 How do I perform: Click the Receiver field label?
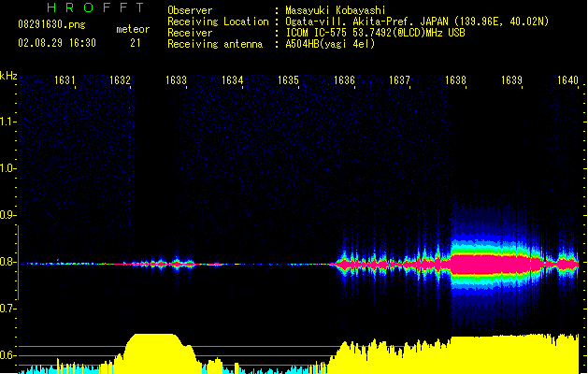tap(190, 33)
